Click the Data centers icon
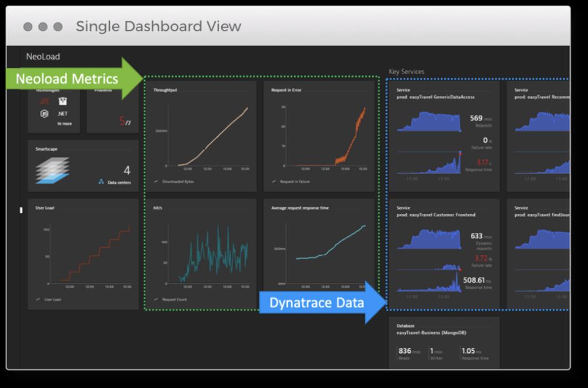Screen dimensions: 588x388 pyautogui.click(x=101, y=182)
